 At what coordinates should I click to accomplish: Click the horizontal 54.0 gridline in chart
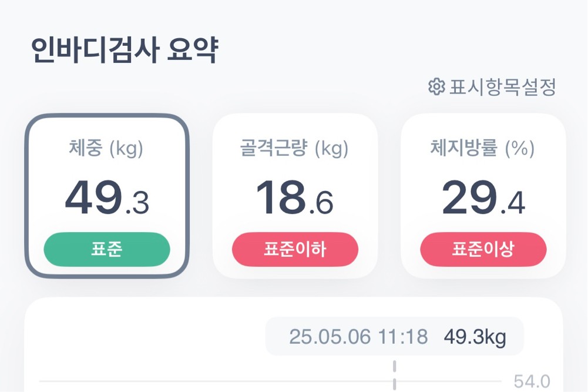pos(235,381)
